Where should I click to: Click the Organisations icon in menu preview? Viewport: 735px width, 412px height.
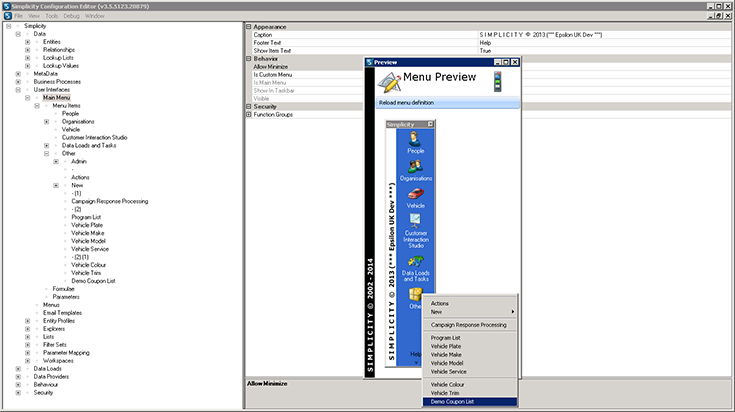point(415,166)
